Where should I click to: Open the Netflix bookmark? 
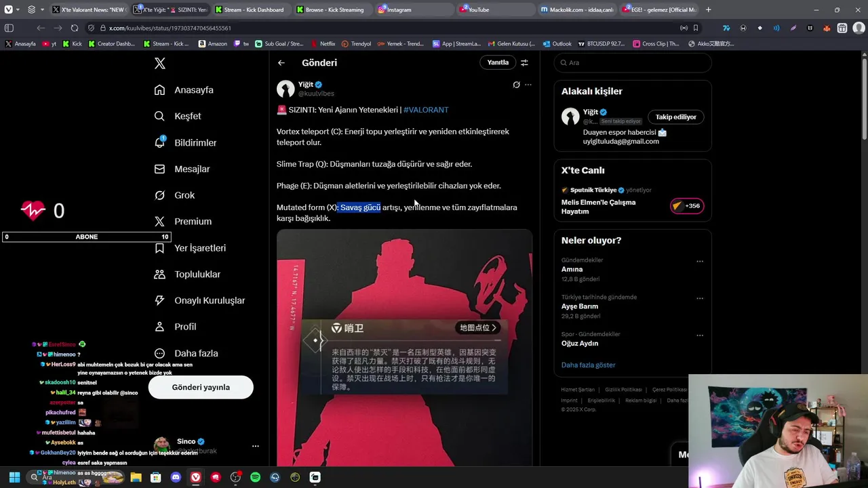tap(323, 43)
